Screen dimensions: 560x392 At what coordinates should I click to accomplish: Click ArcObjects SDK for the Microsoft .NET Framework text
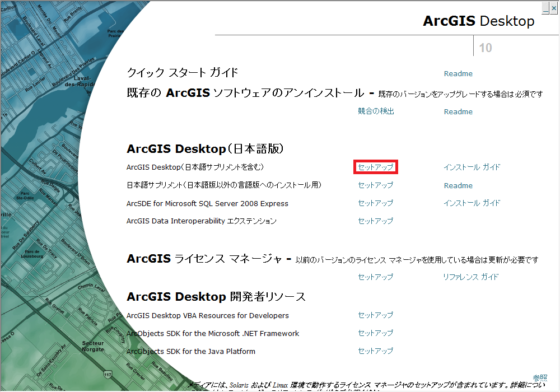click(213, 333)
